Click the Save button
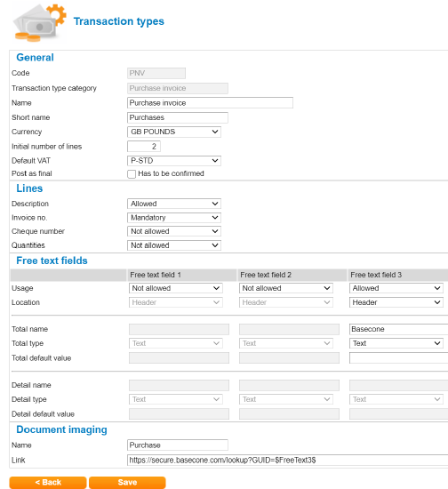Viewport: 448px width, 489px height. tap(127, 483)
